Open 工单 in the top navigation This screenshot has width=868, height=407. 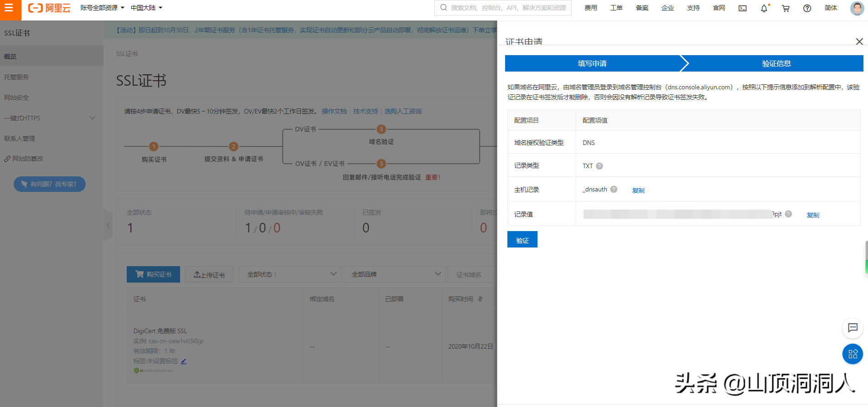(x=616, y=8)
